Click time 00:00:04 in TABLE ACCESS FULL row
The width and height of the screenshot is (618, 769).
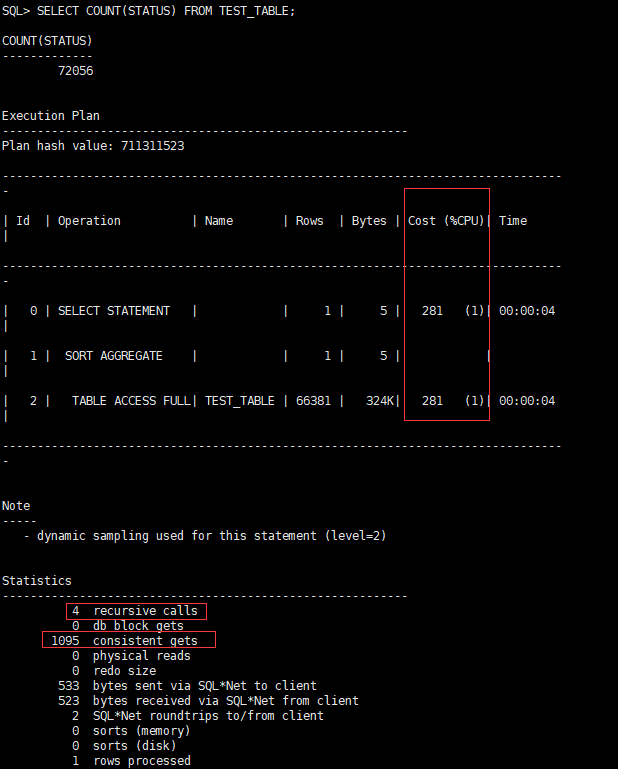point(527,401)
